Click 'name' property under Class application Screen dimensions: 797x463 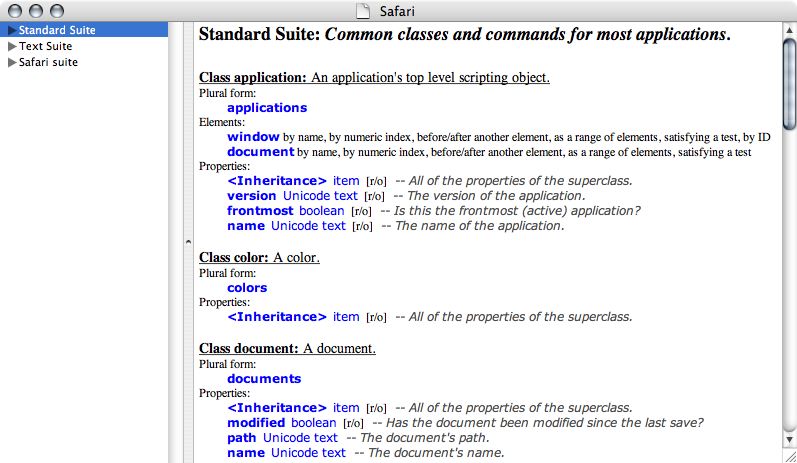pyautogui.click(x=246, y=226)
